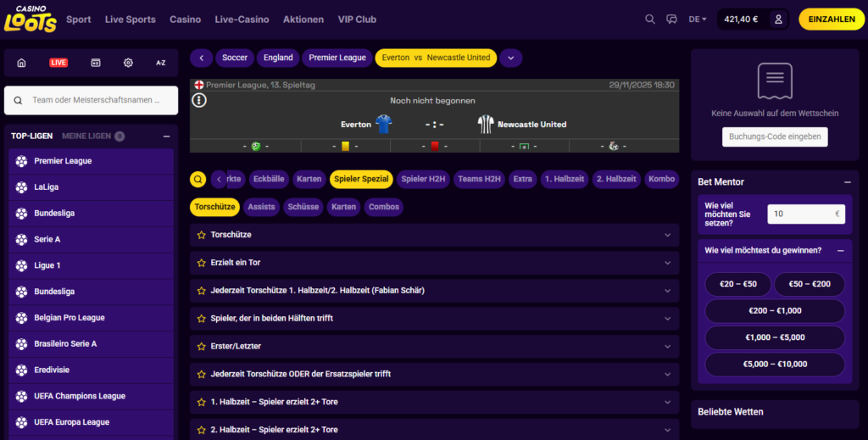Open the Live-Casino menu item
This screenshot has height=440, width=868.
coord(242,19)
